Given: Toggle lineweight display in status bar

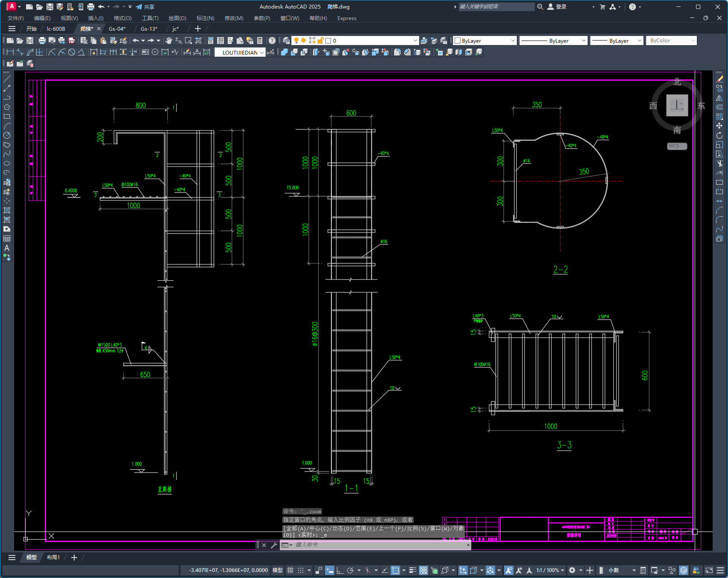Looking at the screenshot, I should (412, 570).
